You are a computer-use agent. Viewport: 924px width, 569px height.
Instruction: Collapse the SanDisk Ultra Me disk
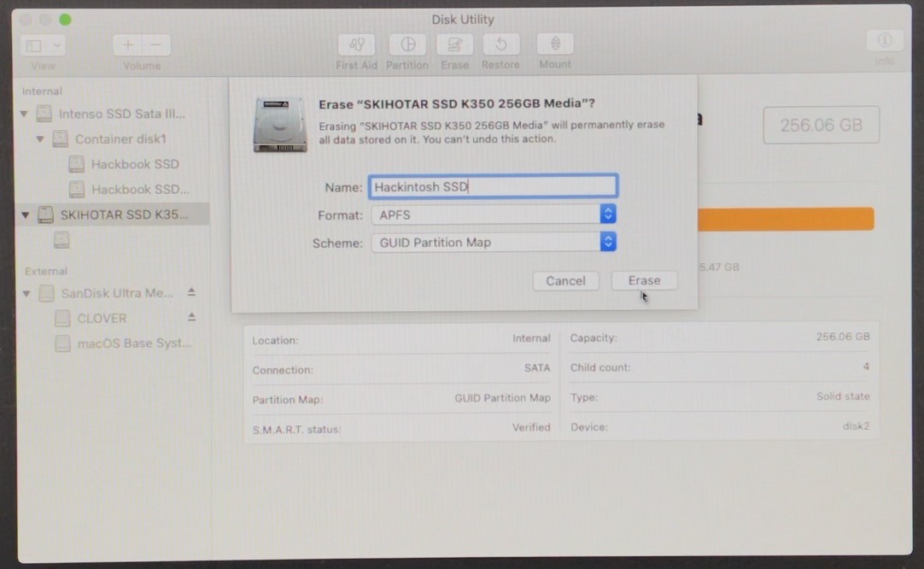(x=26, y=293)
